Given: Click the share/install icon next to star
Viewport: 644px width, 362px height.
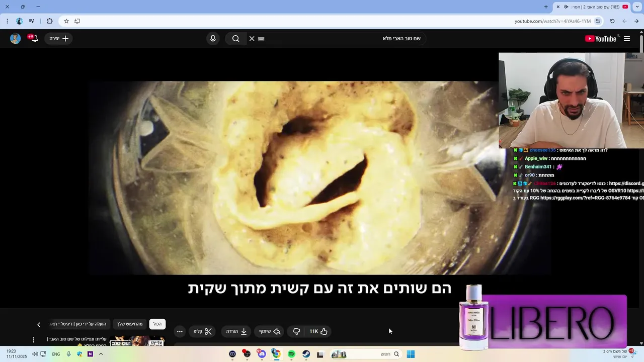Looking at the screenshot, I should [77, 21].
